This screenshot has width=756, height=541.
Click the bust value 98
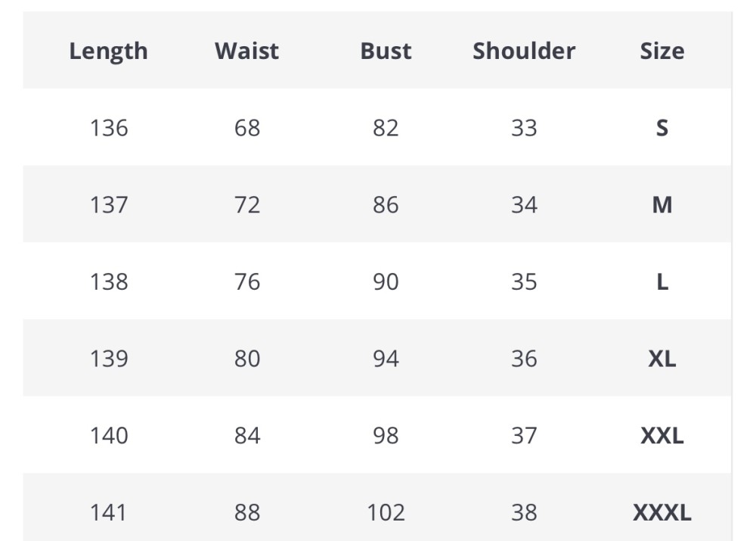(x=386, y=436)
